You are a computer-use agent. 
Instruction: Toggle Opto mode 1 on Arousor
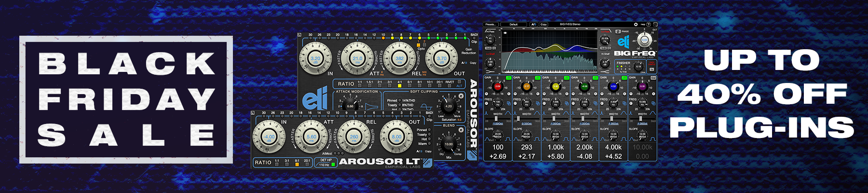coord(418,45)
